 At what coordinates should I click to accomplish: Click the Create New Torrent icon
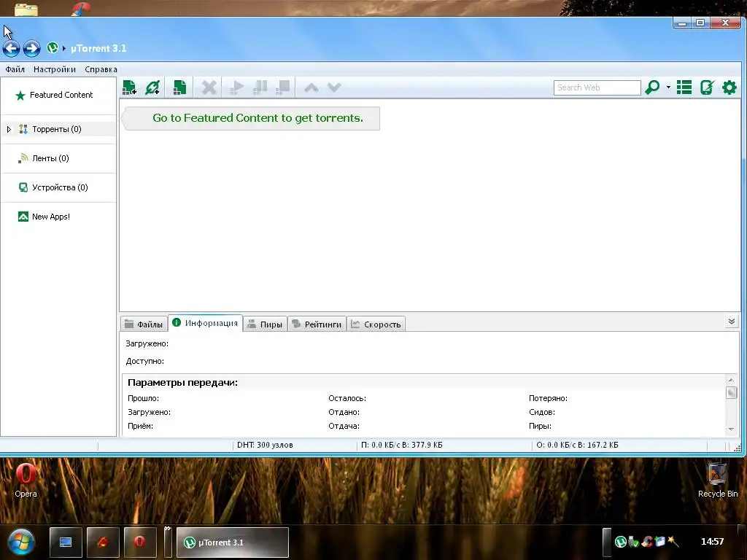click(179, 87)
